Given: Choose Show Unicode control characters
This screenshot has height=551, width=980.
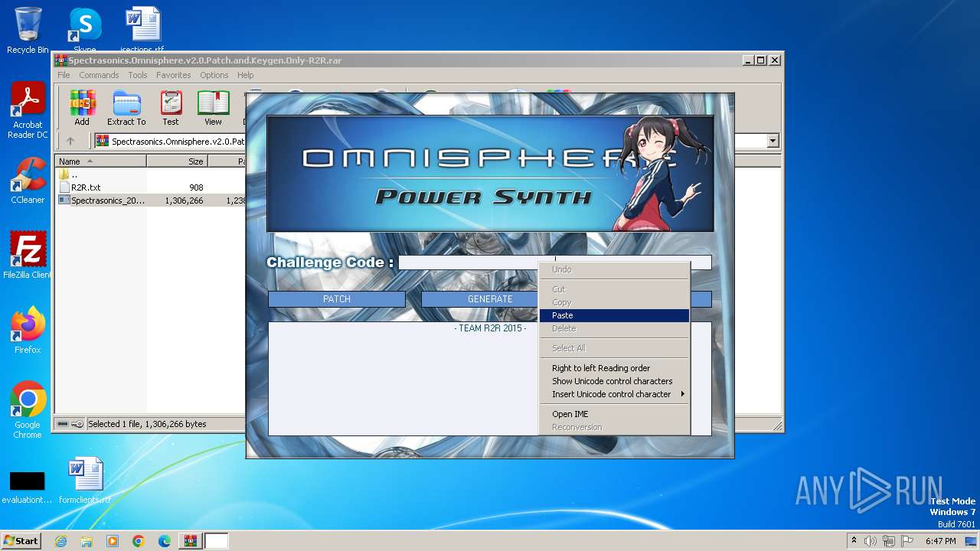Looking at the screenshot, I should tap(614, 381).
